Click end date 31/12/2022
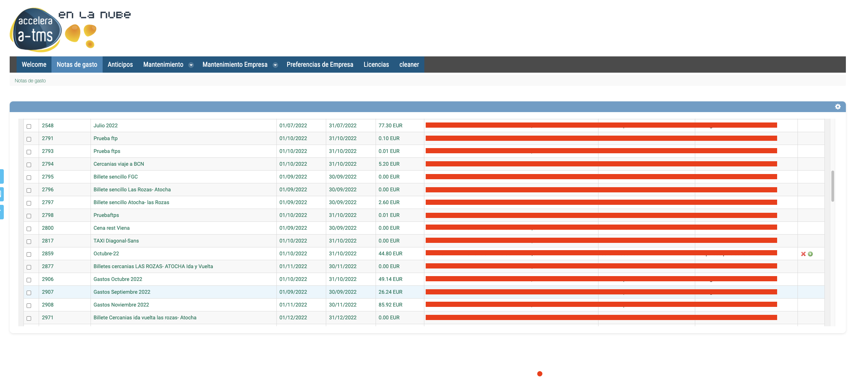The width and height of the screenshot is (868, 383). coord(343,318)
